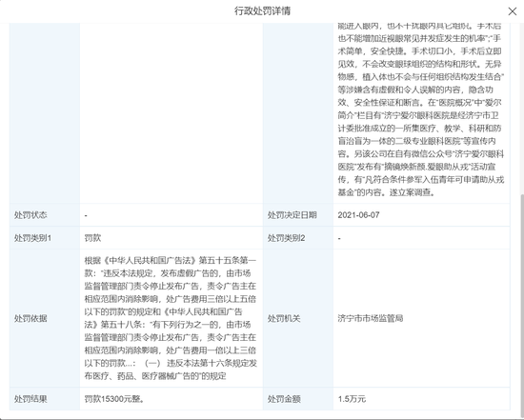Click the 处罚金额 label cell
Screen dimensions: 524x420
298,399
